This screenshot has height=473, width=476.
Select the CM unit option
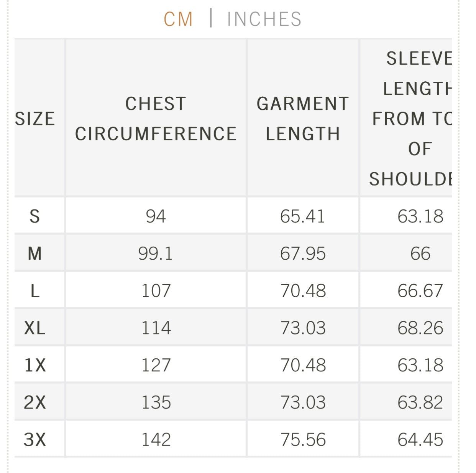coord(178,19)
